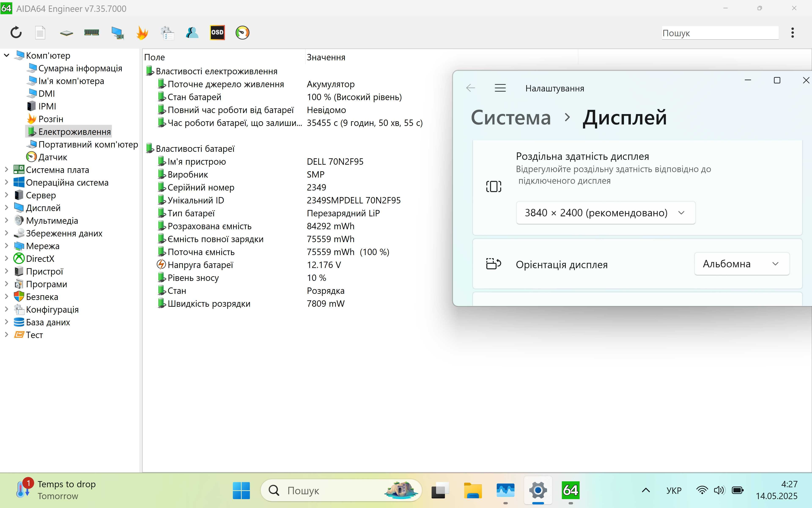Click the Refresh toolbar icon in AIDA64
812x508 pixels.
16,33
